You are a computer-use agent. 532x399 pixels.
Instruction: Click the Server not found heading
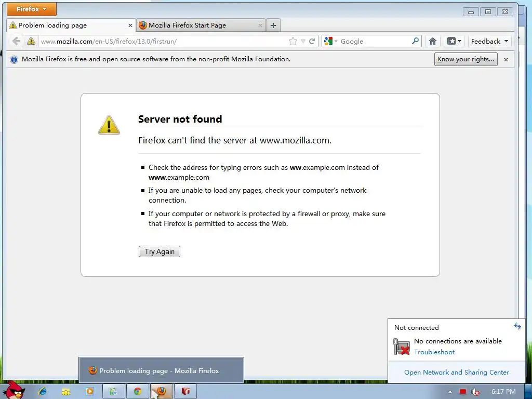(180, 119)
